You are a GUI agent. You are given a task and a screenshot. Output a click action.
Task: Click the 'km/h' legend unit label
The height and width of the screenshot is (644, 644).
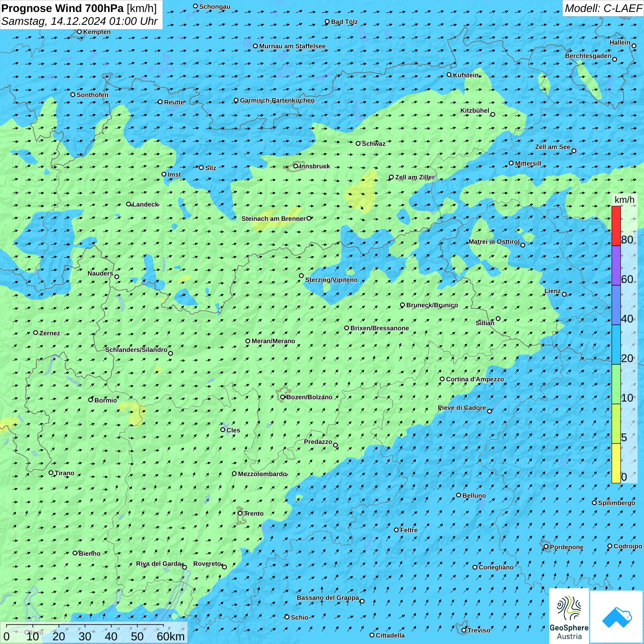pyautogui.click(x=624, y=200)
